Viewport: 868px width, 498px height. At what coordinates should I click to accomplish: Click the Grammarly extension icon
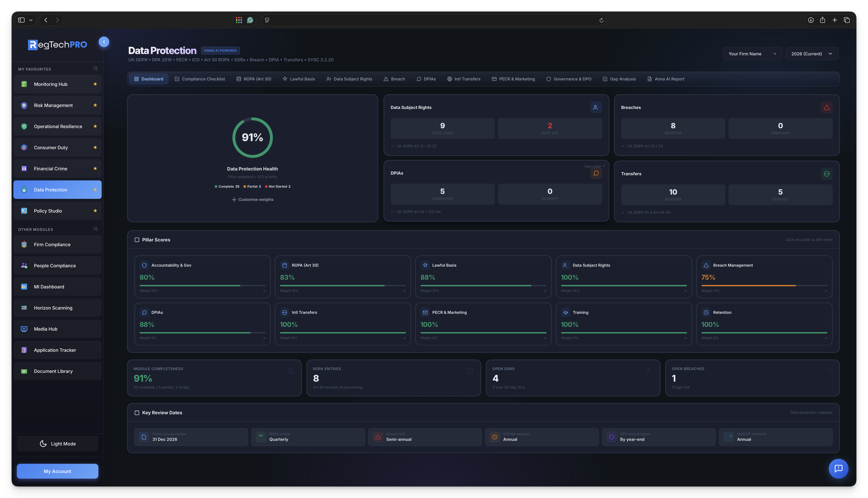pyautogui.click(x=250, y=20)
